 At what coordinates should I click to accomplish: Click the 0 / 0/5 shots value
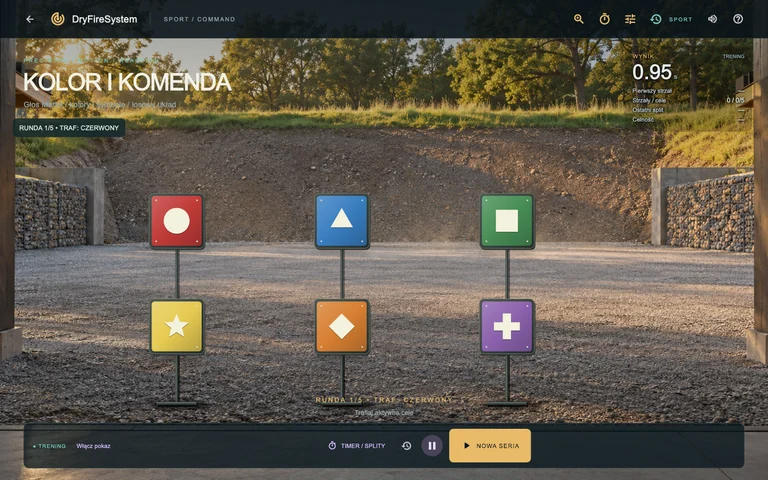pos(735,100)
